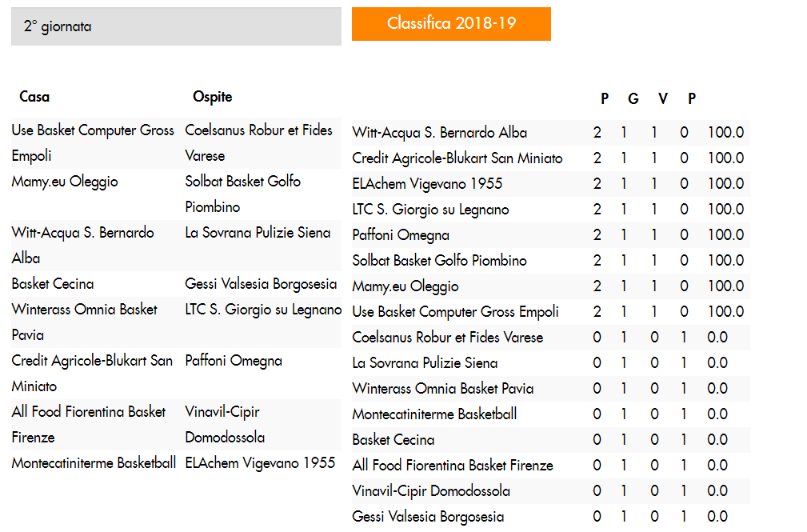Select Montecatiniterme Basketball in standings
Viewport: 807px width, 532px height.
point(434,414)
